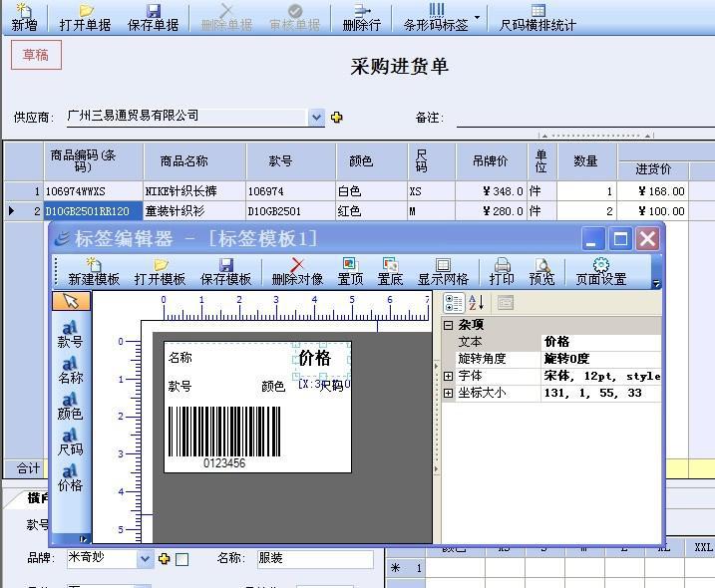Click the 预览 preview icon

tap(542, 271)
